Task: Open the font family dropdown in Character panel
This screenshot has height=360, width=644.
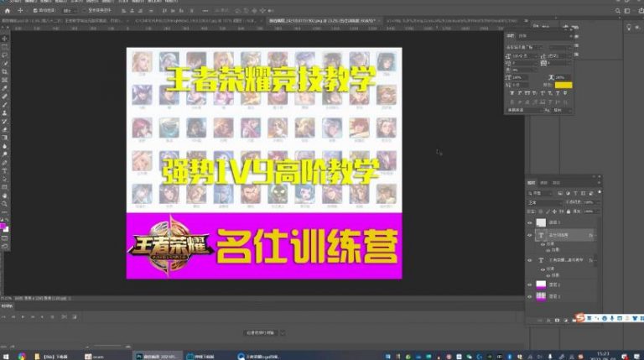Action: [x=525, y=48]
